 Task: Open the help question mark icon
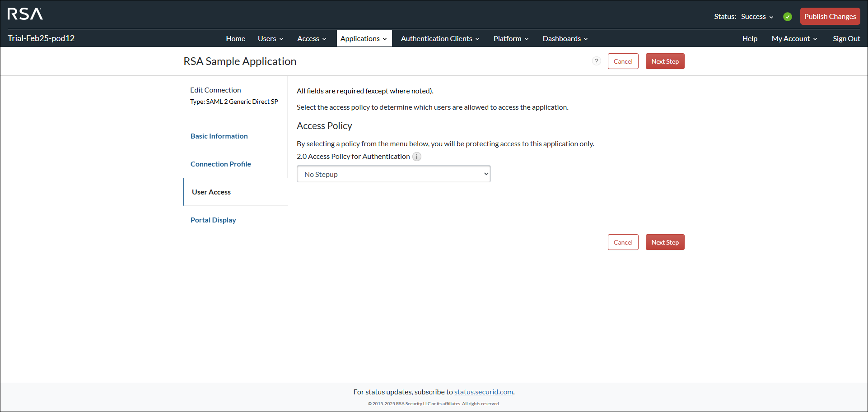pyautogui.click(x=597, y=61)
